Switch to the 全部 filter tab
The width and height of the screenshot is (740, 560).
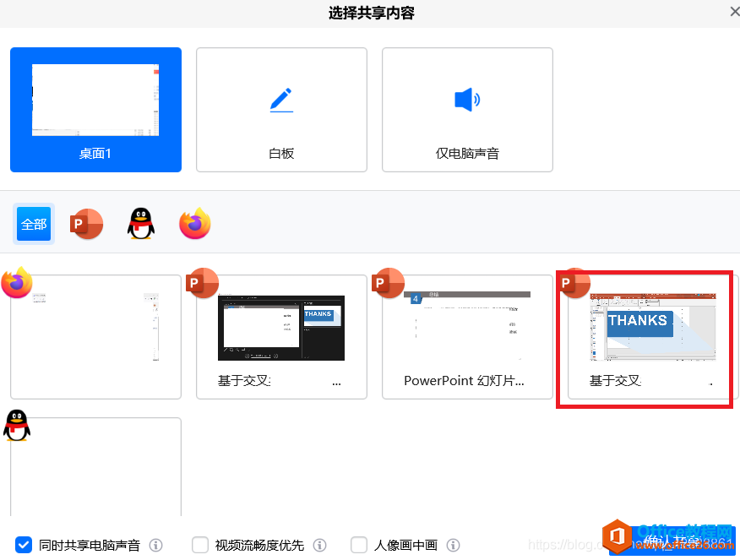click(x=34, y=223)
